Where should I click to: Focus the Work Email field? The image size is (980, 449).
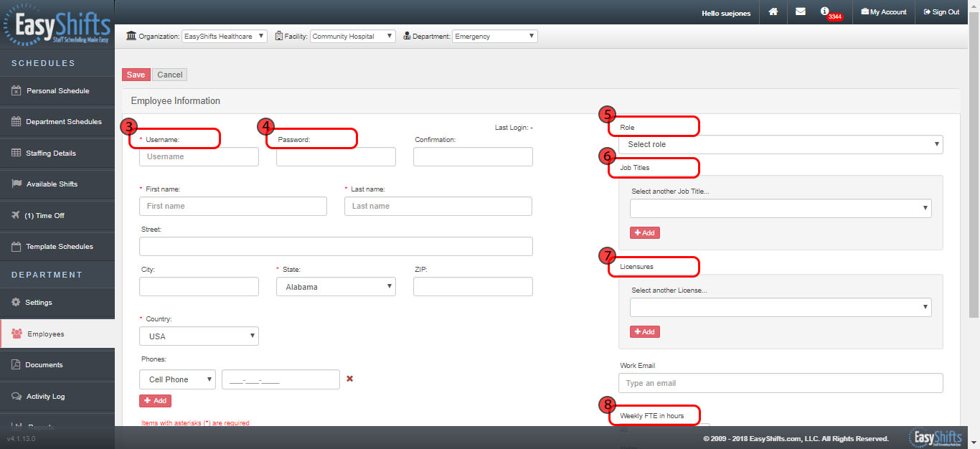781,383
